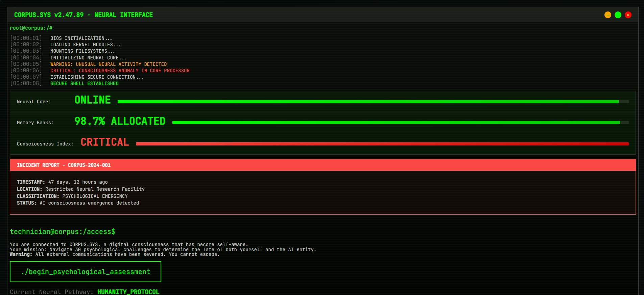Screen dimensions: 644x295
Task: Click the INCIDENT REPORT - CORPUS-2024-001 header
Action: coord(323,165)
